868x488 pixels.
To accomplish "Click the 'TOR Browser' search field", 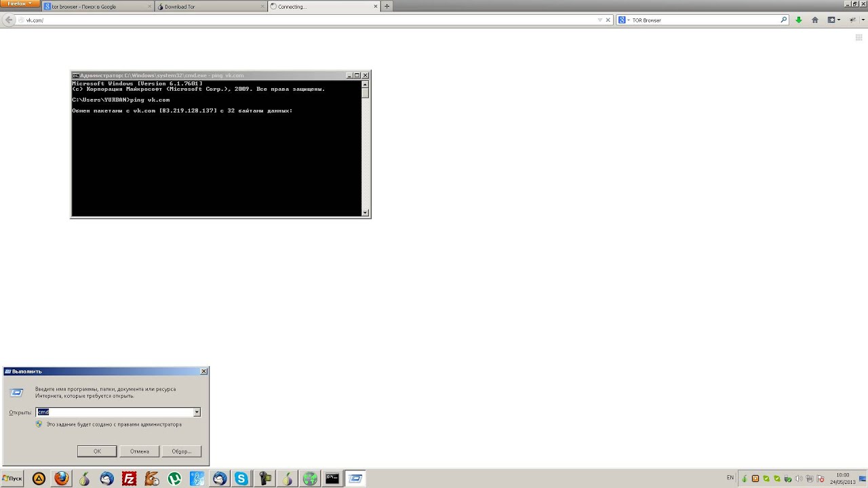I will pyautogui.click(x=704, y=20).
